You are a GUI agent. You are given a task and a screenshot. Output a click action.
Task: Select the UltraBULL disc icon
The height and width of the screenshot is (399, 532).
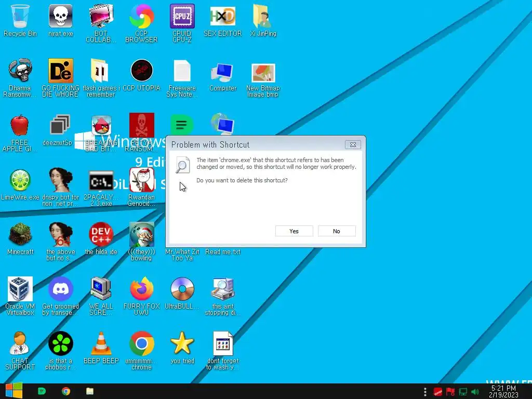pyautogui.click(x=182, y=289)
